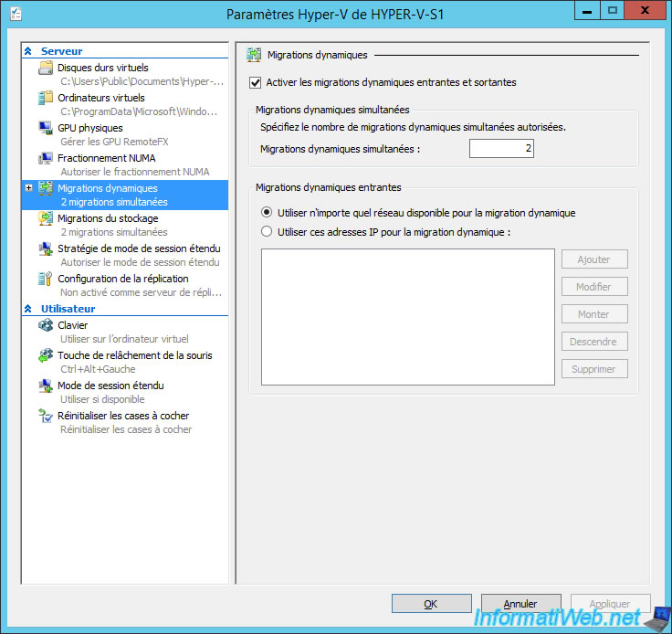Toggle Activer les migrations dynamiques entrantes et sortantes
Viewport: 672px width, 634px height.
tap(256, 82)
